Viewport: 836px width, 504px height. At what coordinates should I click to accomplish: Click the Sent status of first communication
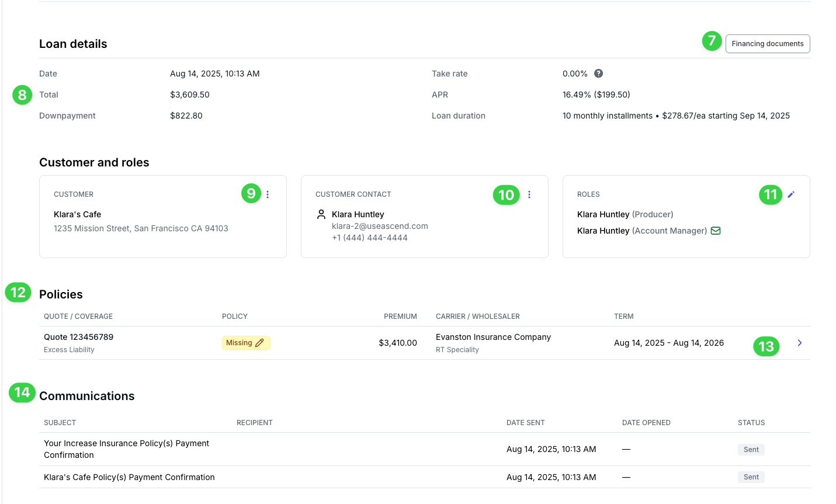click(751, 450)
